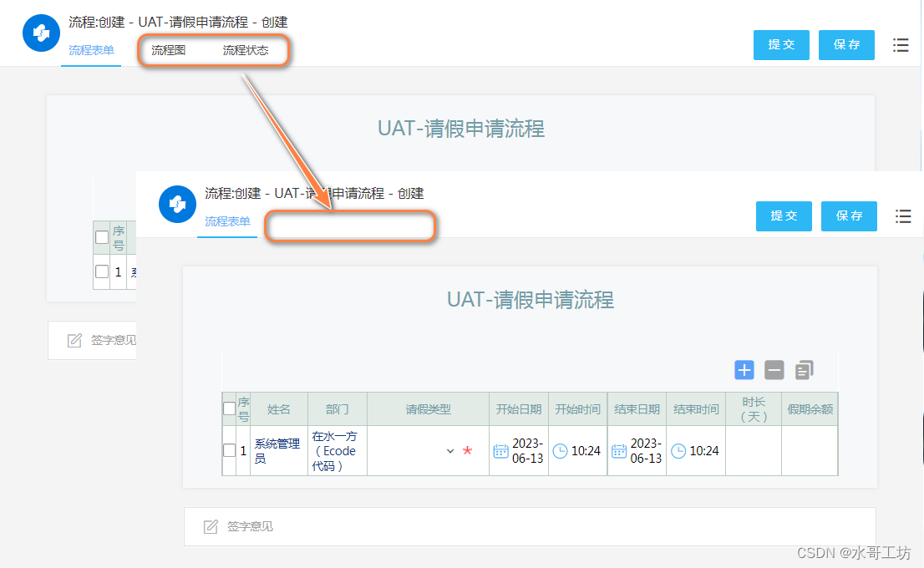Screen dimensions: 924x568
Task: Duplicate the row with the copy icon
Action: click(x=805, y=370)
